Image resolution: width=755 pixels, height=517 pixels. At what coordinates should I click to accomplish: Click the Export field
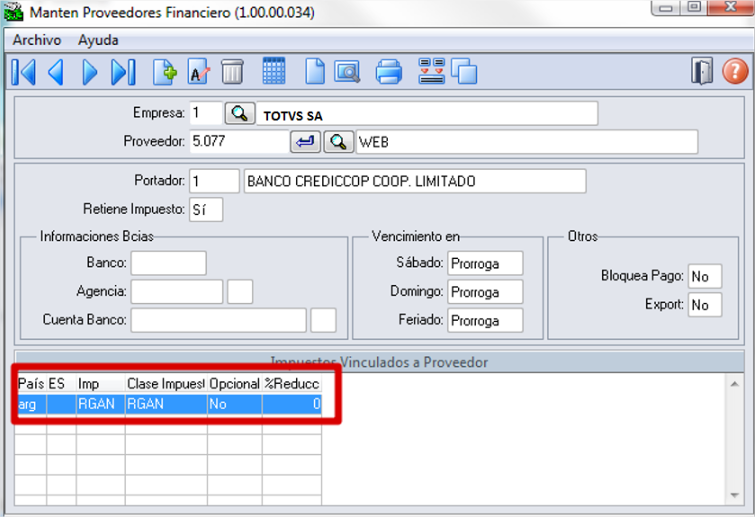click(x=705, y=304)
